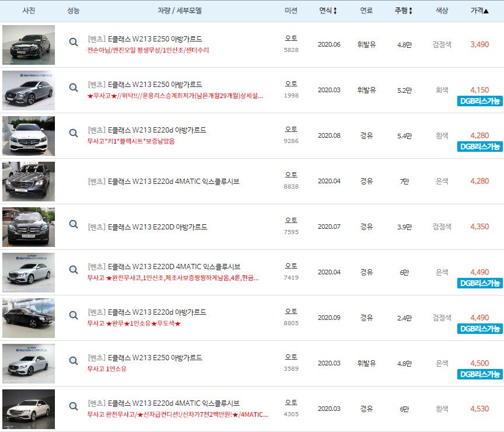The height and width of the screenshot is (432, 504).
Task: Open photo of silver E220D 4MATIC mission 7419
Action: pyautogui.click(x=29, y=273)
